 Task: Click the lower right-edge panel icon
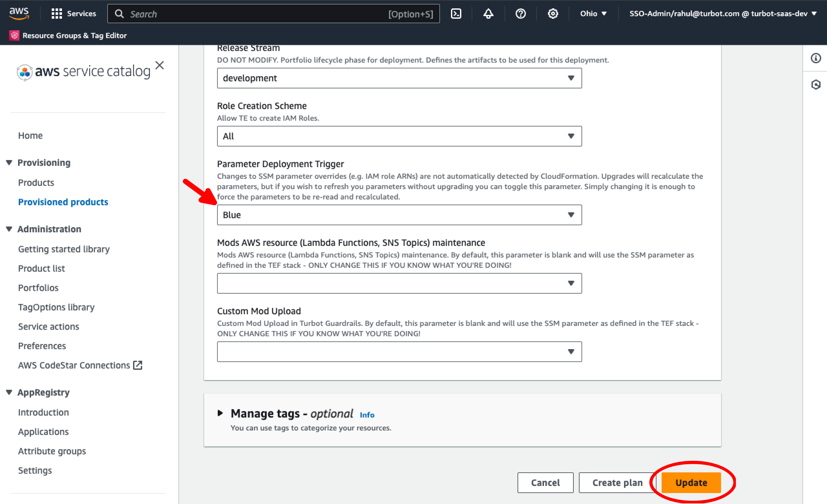point(816,85)
